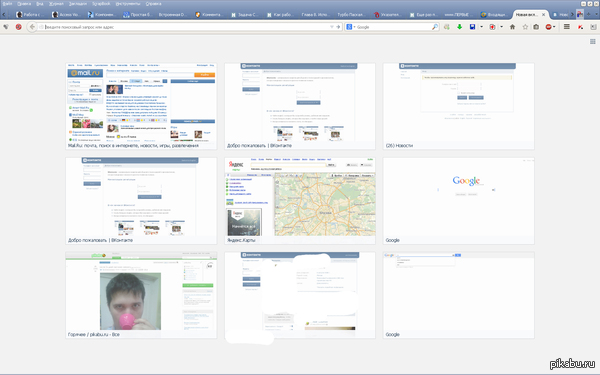The image size is (600, 375).
Task: Open the Mail.Ru thumbnail tile
Action: [x=141, y=106]
